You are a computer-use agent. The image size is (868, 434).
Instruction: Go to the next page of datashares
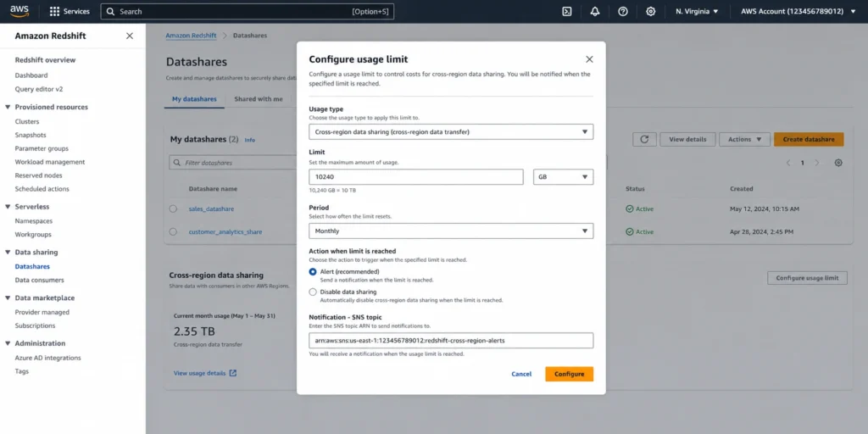pos(816,163)
